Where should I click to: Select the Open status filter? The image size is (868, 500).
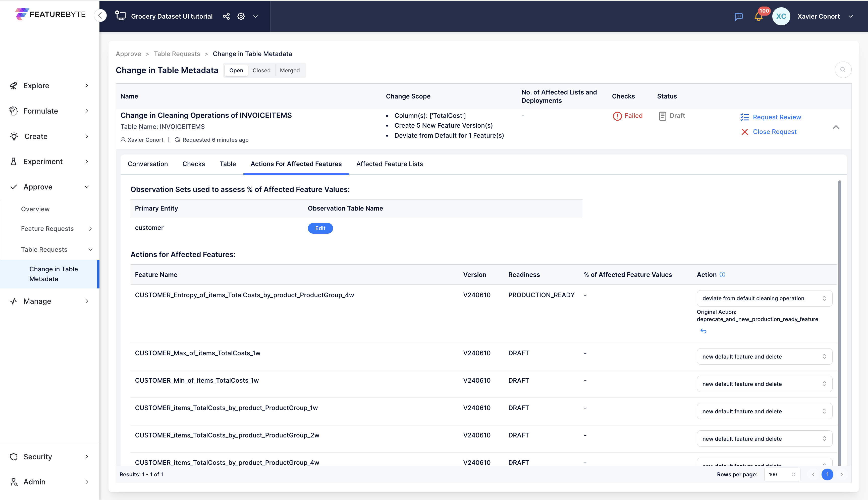pyautogui.click(x=236, y=70)
